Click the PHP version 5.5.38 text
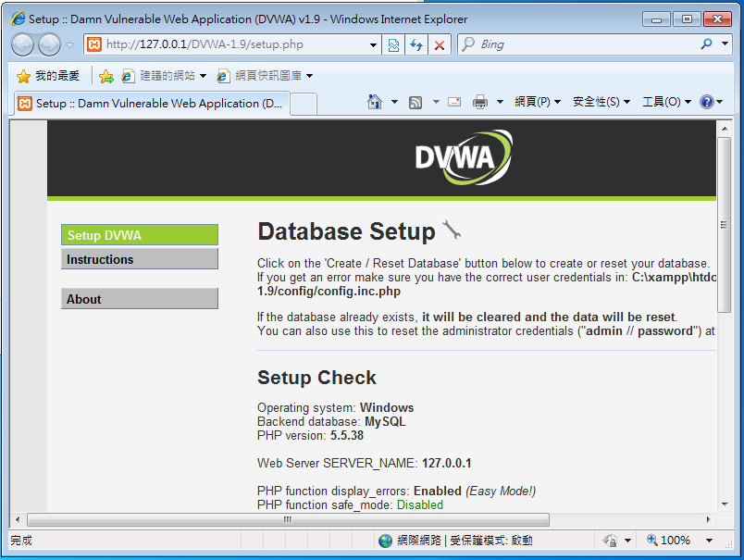Image resolution: width=744 pixels, height=560 pixels. (x=310, y=435)
